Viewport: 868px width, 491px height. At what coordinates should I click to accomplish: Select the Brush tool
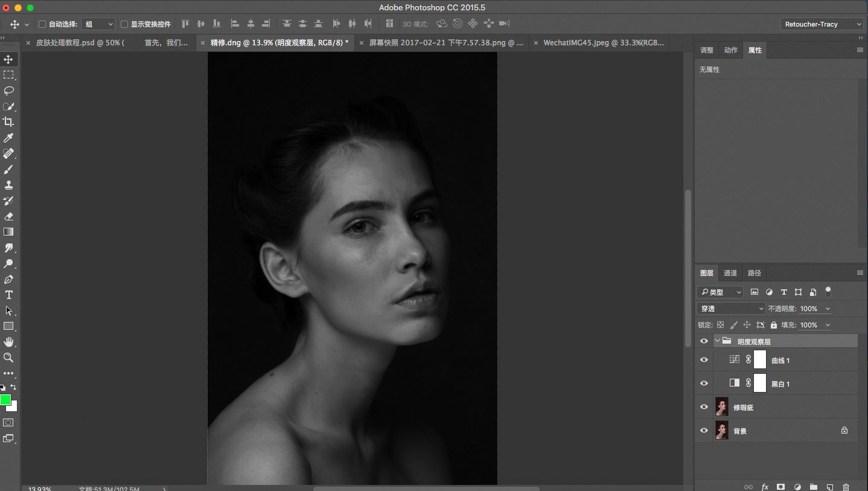click(x=8, y=169)
